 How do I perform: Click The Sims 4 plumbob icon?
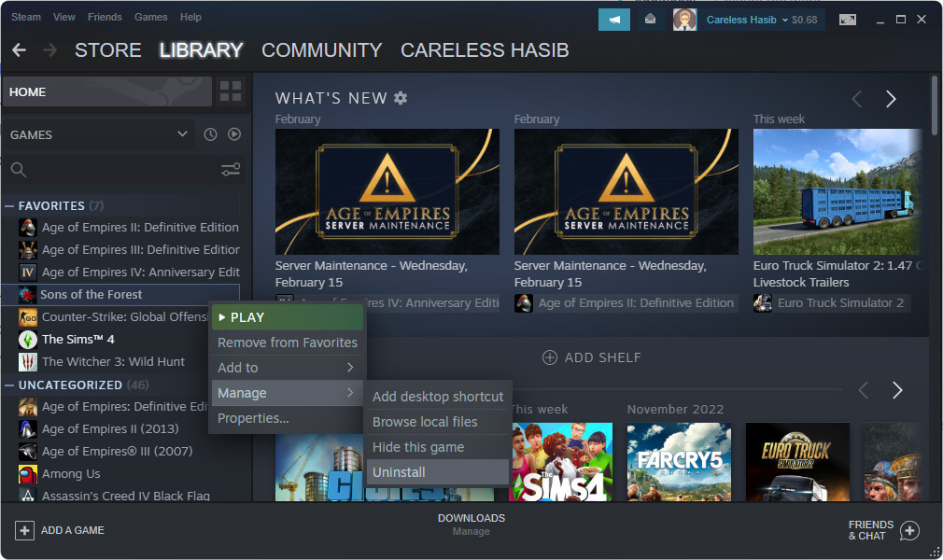coord(28,340)
